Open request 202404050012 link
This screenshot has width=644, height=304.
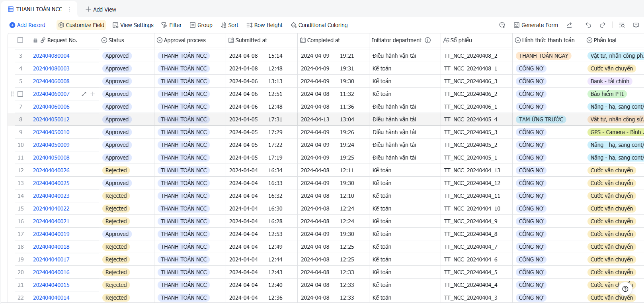point(51,119)
